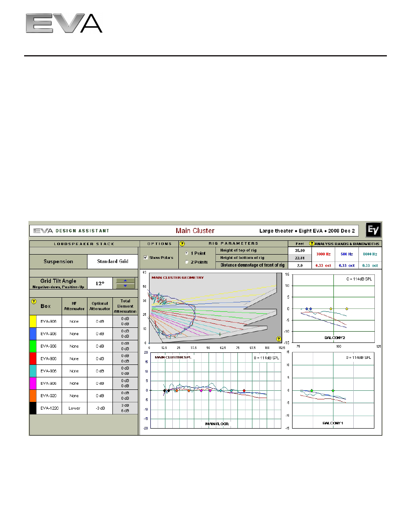Click the green color swatch in the stack
Image resolution: width=411 pixels, height=532 pixels.
[33, 346]
